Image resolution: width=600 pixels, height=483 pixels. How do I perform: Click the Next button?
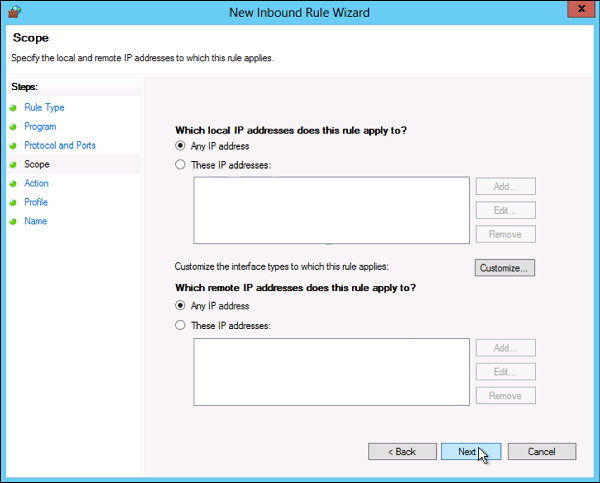point(471,452)
